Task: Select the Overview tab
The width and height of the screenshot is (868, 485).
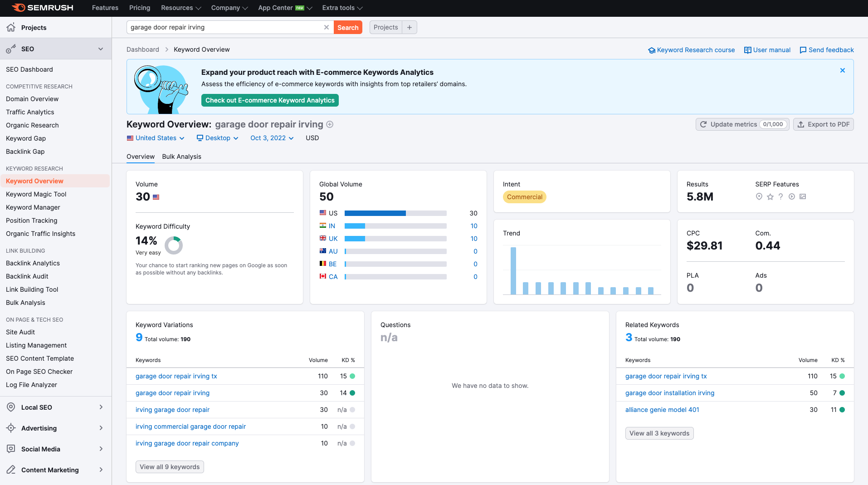Action: 141,157
